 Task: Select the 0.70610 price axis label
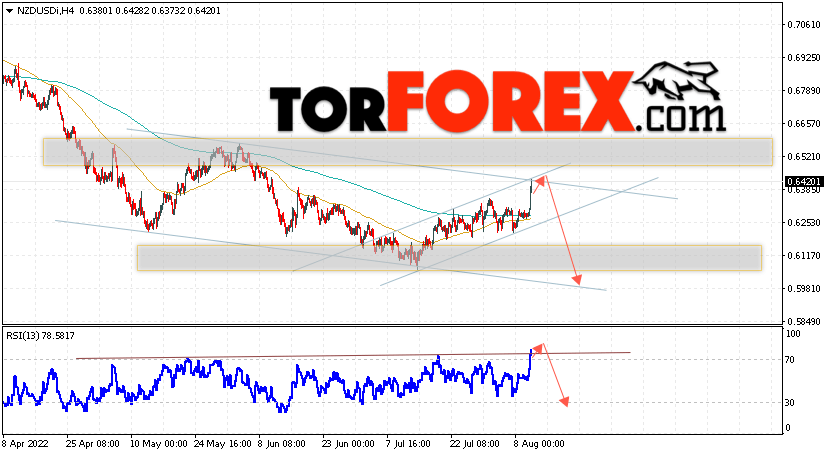coord(804,24)
